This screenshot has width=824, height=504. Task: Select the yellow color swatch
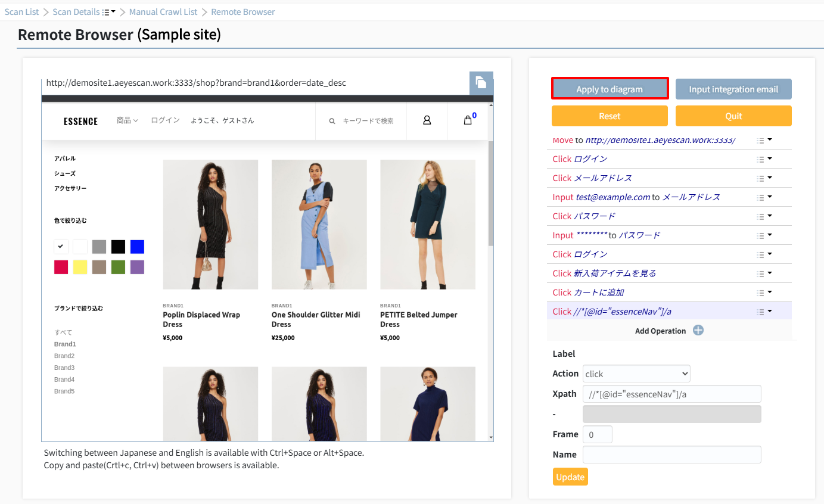click(x=80, y=267)
